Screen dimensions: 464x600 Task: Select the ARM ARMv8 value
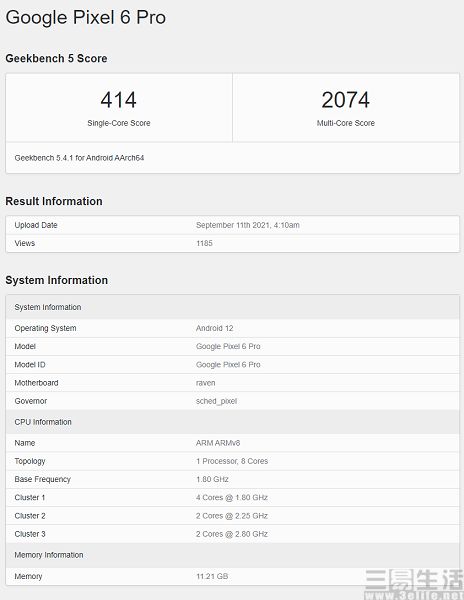218,443
